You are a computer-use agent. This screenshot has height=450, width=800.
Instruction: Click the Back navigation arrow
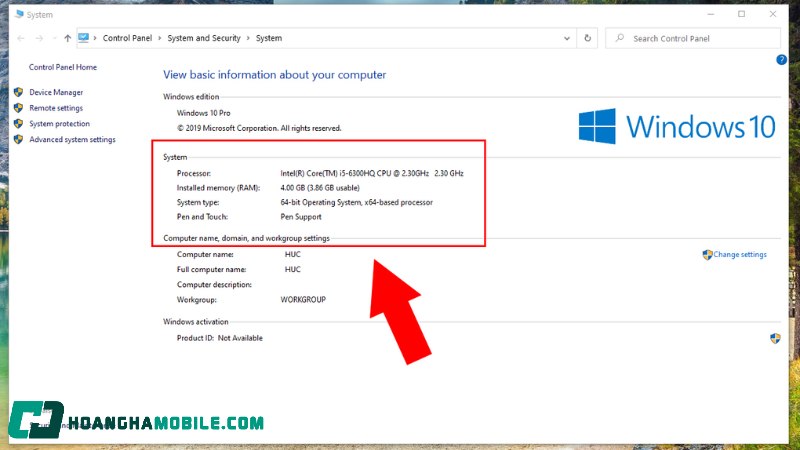[x=21, y=38]
